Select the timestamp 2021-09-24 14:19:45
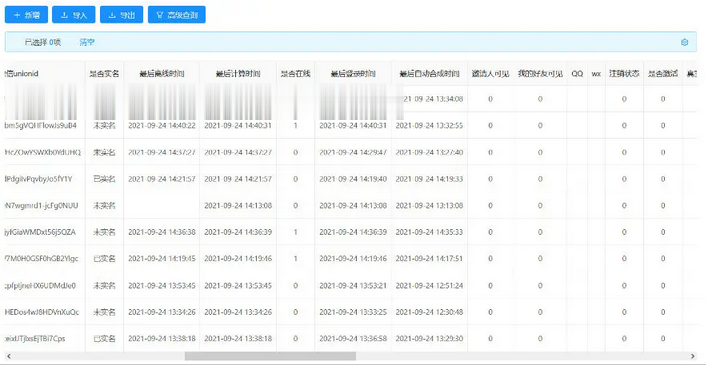 click(162, 259)
